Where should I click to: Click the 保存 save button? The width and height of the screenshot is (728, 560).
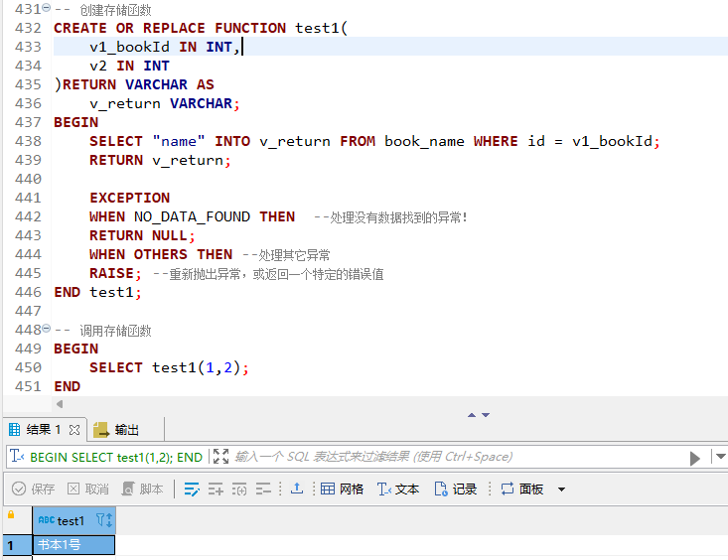pyautogui.click(x=34, y=489)
